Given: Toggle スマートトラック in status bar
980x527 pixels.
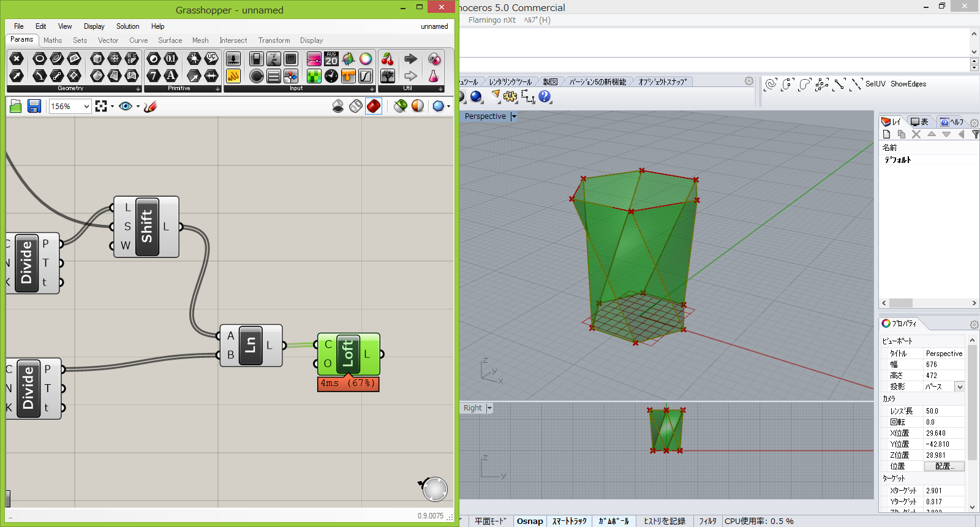Looking at the screenshot, I should point(570,521).
